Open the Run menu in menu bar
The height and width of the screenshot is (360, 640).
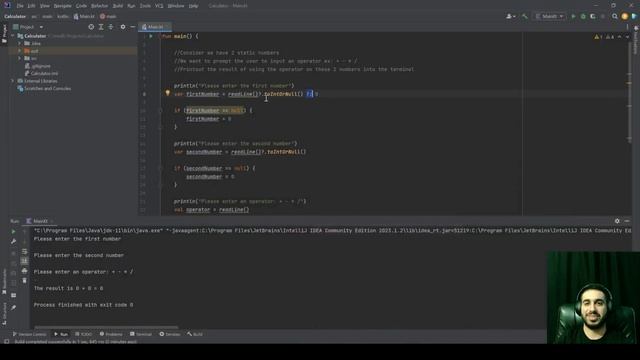(131, 6)
